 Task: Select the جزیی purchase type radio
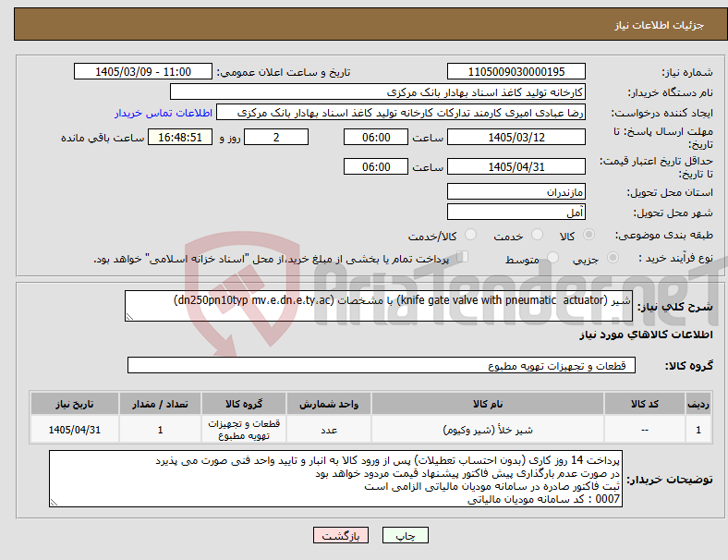coord(613,258)
